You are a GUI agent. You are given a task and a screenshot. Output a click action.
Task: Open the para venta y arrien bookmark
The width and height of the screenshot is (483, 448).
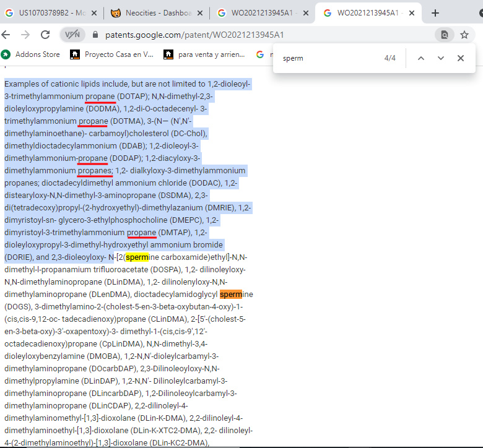pos(204,54)
